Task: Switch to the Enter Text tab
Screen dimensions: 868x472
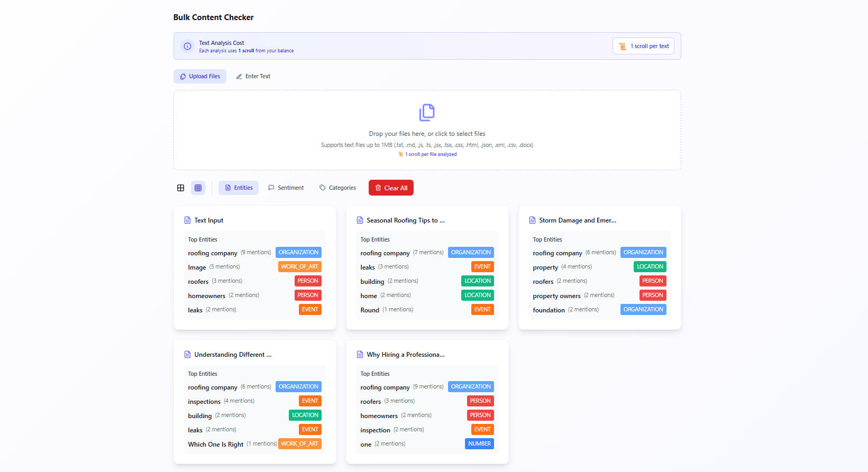Action: click(x=253, y=77)
